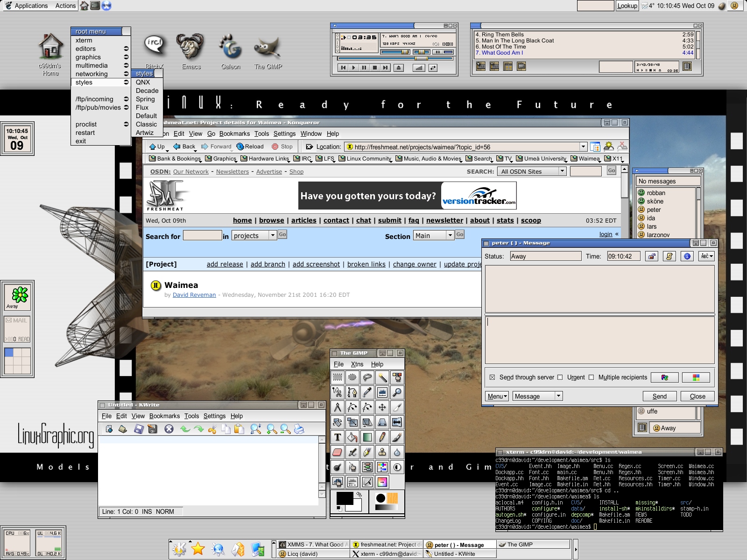Viewport: 747px width, 560px height.
Task: Open the Tools menu in KWrite
Action: point(191,416)
